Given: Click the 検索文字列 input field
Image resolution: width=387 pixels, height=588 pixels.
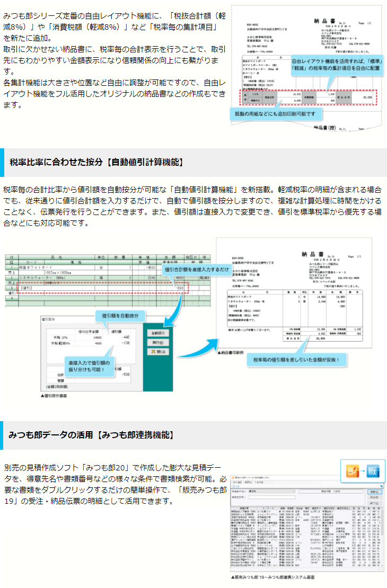Looking at the screenshot, I should click(x=272, y=497).
